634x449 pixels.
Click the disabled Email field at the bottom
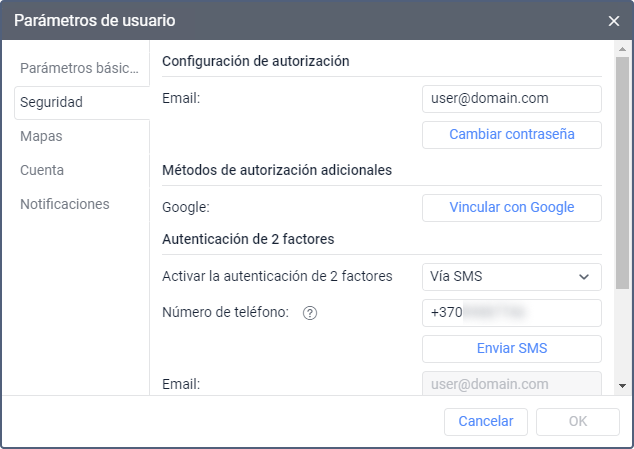[511, 384]
